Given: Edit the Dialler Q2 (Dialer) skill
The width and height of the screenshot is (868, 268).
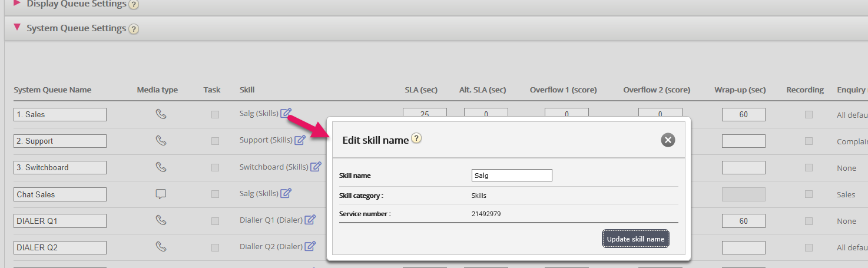Looking at the screenshot, I should pyautogui.click(x=310, y=246).
